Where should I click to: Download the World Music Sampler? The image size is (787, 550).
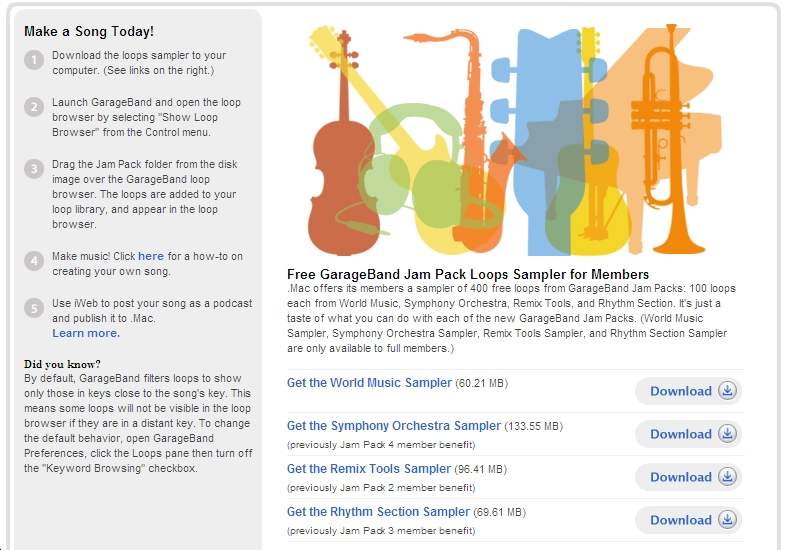pyautogui.click(x=689, y=391)
